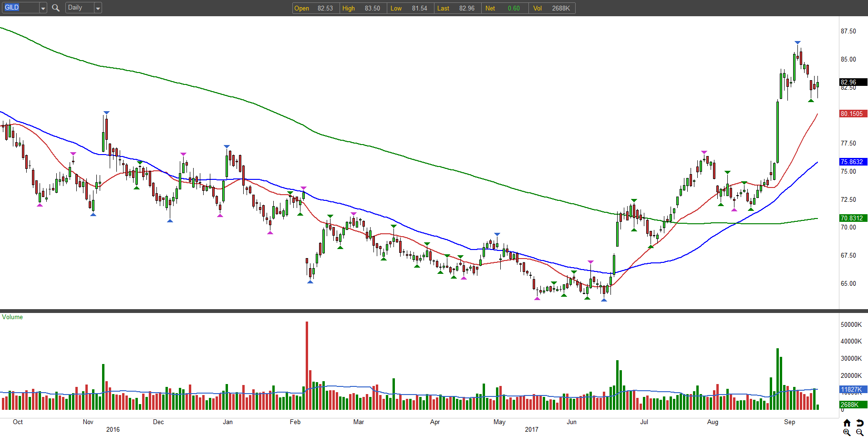Click the tallest red volume bar in February
Image resolution: width=868 pixels, height=437 pixels.
(307, 365)
